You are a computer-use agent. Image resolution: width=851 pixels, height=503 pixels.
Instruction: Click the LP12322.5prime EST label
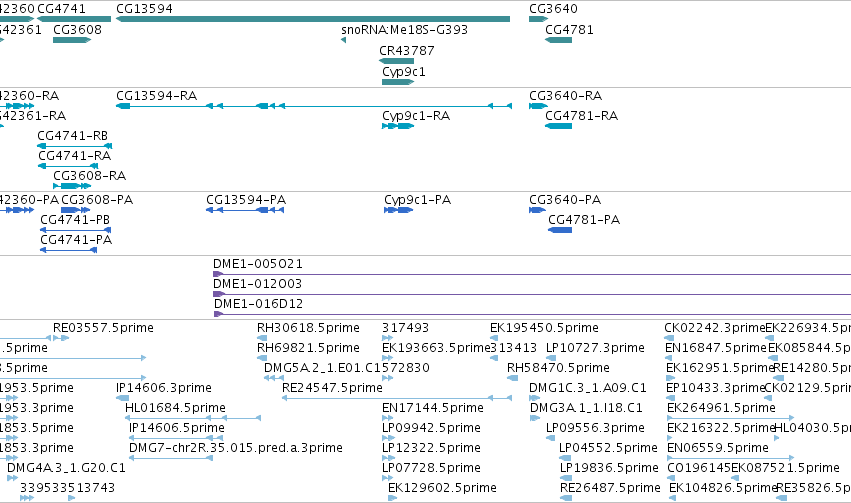pos(431,448)
